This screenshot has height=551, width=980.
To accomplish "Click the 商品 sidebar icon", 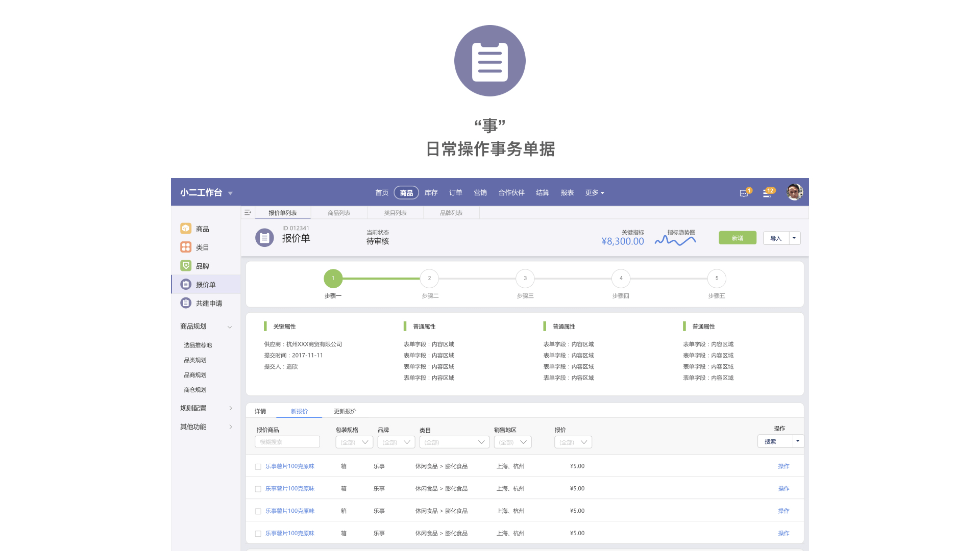I will pos(186,229).
